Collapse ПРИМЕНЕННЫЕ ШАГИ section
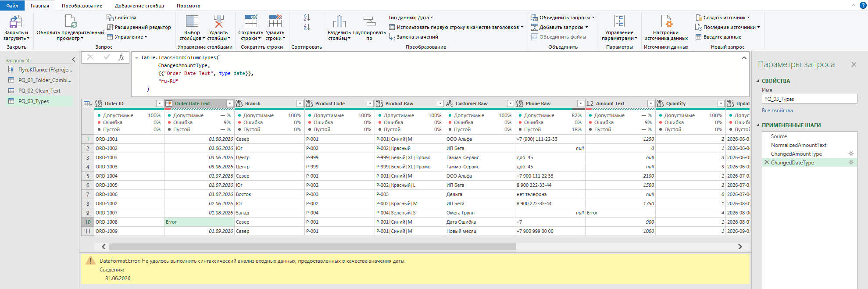This screenshot has height=289, width=868. [x=758, y=125]
